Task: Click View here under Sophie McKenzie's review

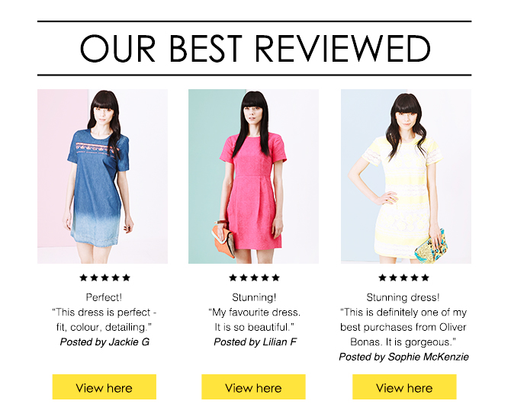Action: [404, 386]
